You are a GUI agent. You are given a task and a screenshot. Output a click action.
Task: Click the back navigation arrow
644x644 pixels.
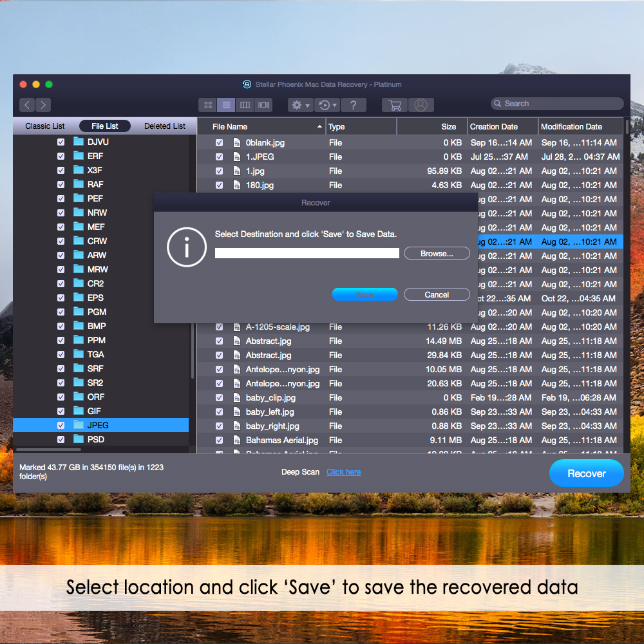tap(27, 105)
